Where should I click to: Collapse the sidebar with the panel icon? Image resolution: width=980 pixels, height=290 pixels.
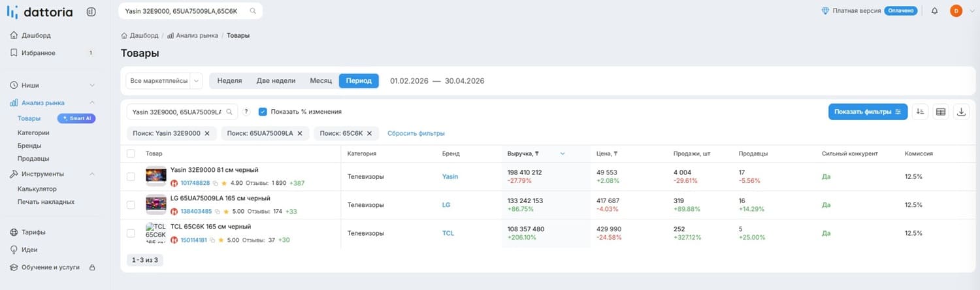pos(91,11)
